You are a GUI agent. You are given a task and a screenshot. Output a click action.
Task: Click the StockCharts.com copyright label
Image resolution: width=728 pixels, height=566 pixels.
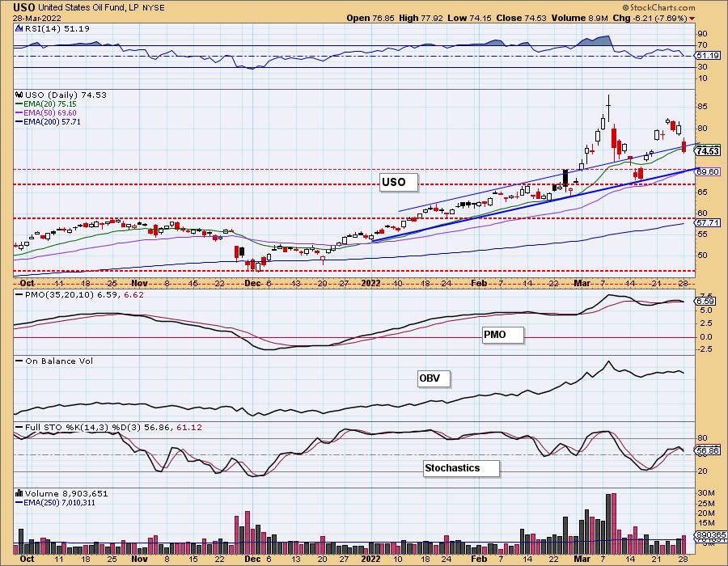click(658, 7)
